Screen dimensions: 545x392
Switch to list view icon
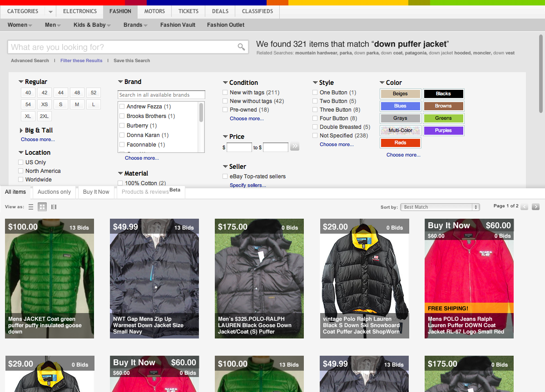click(31, 207)
